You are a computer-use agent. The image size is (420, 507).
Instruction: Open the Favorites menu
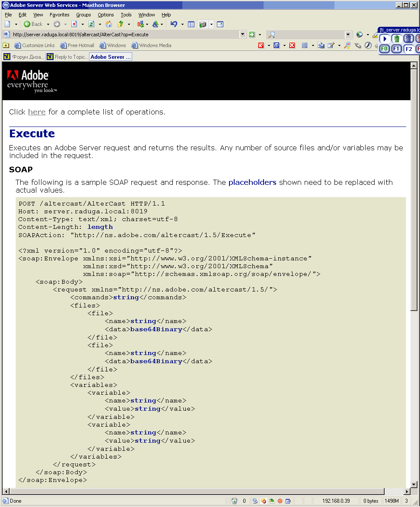(x=60, y=15)
